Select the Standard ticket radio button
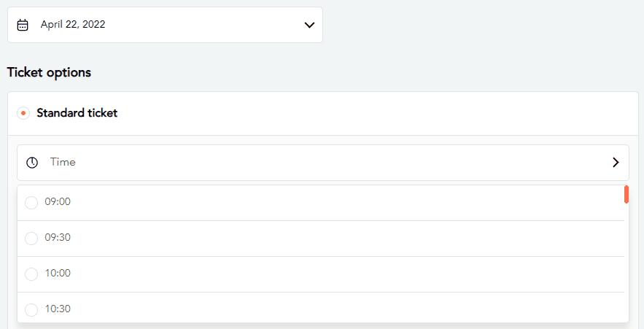644x329 pixels. coord(23,113)
